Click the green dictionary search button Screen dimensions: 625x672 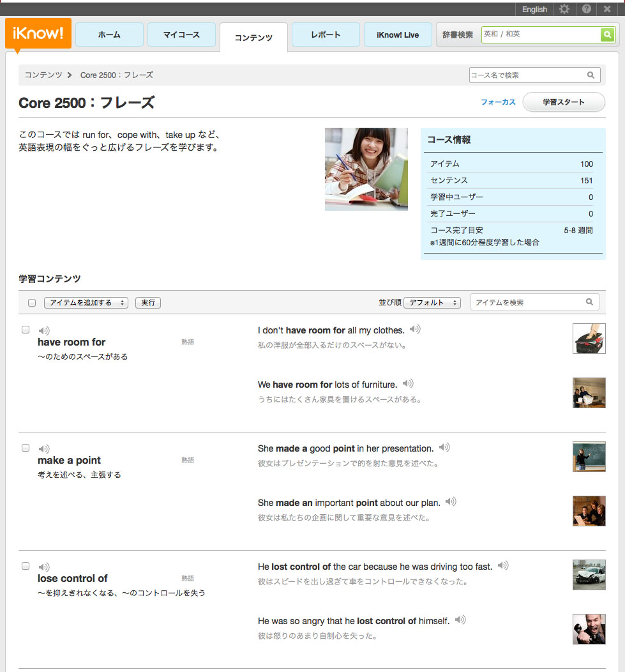tap(607, 34)
